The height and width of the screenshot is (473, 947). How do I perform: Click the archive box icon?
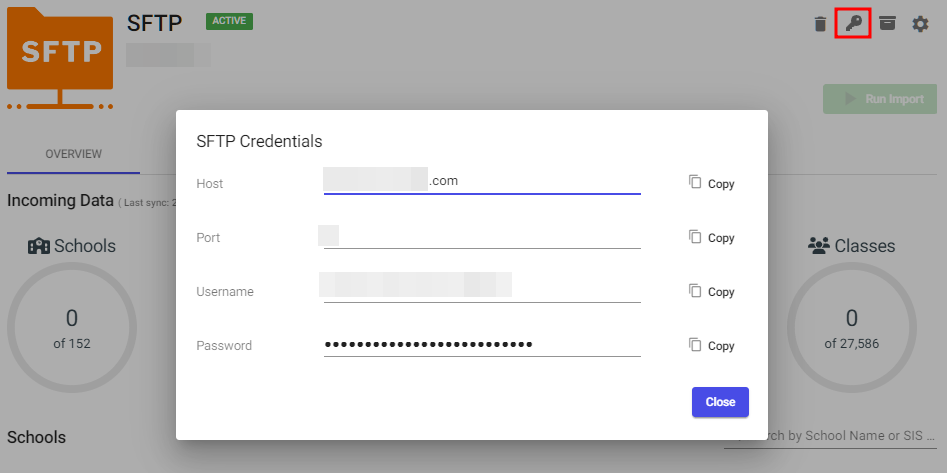pyautogui.click(x=887, y=23)
